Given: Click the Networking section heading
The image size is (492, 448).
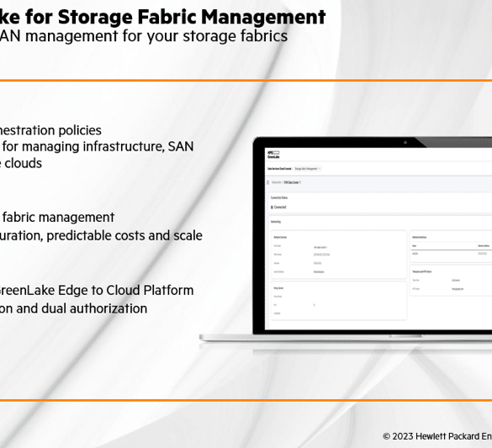Looking at the screenshot, I should [276, 222].
